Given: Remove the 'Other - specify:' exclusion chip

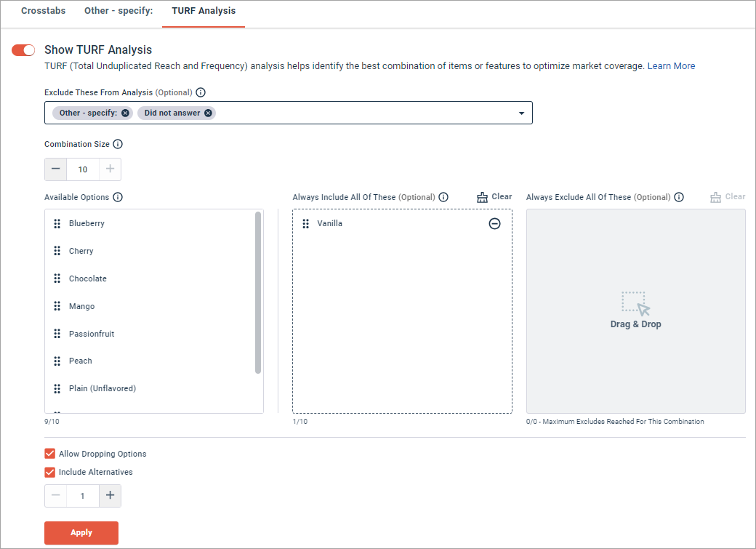Looking at the screenshot, I should click(x=125, y=113).
